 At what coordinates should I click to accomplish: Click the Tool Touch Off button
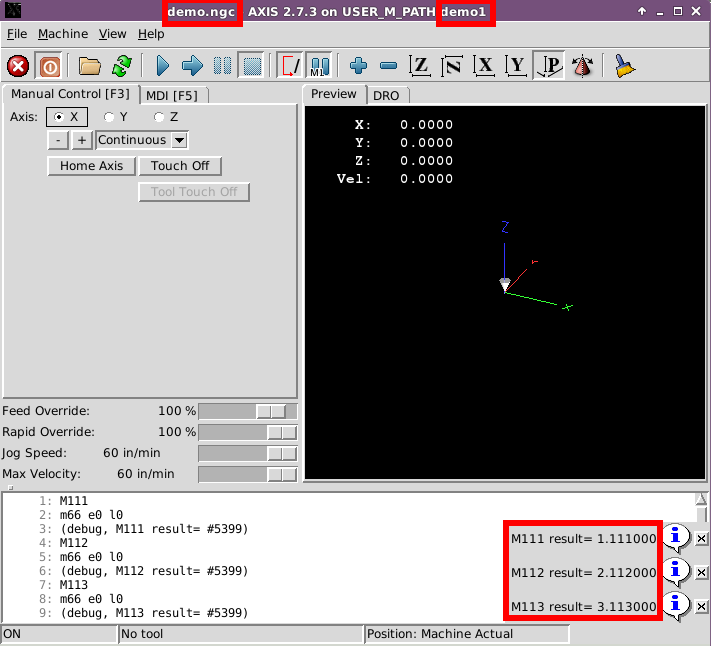[194, 192]
